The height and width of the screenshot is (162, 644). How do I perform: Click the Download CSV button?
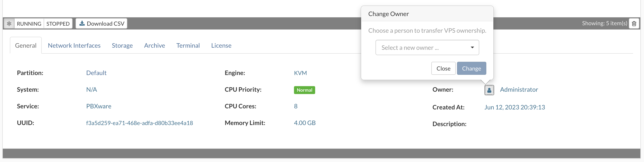point(101,24)
